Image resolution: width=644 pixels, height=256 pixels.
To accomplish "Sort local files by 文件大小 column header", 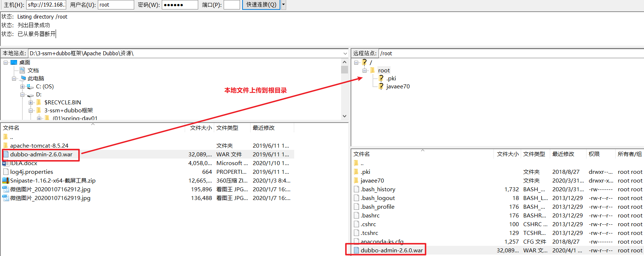I will (201, 128).
